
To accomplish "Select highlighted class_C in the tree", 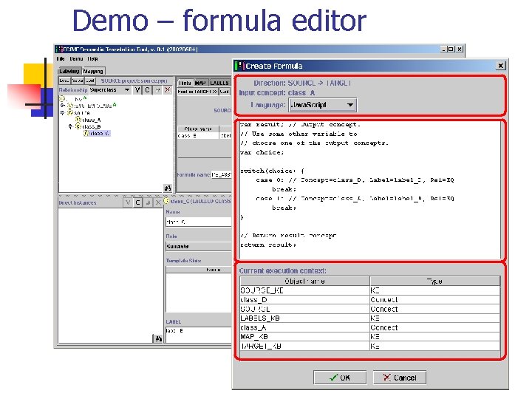I will point(100,133).
